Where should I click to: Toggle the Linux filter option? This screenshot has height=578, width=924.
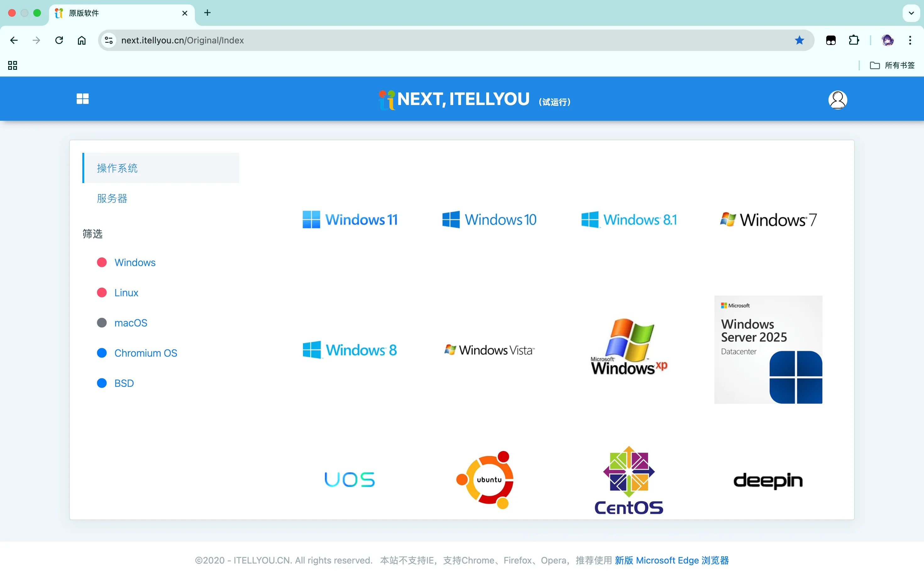tap(126, 293)
